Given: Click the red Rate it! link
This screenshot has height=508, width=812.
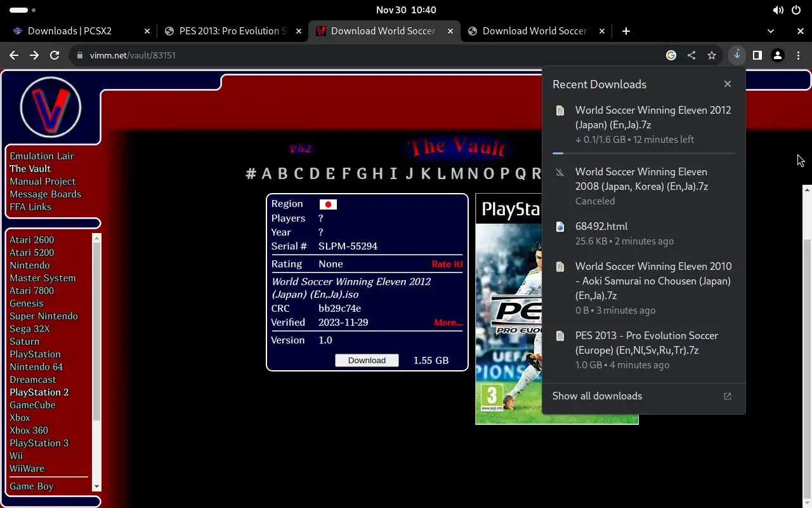Looking at the screenshot, I should point(447,264).
